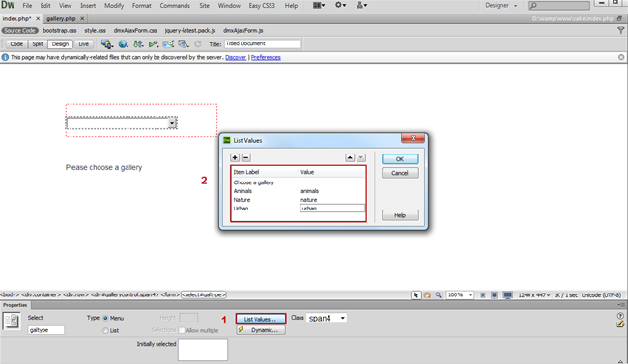Click Preview in browser globe icon
Screen dimensions: 628x364
[x=123, y=44]
